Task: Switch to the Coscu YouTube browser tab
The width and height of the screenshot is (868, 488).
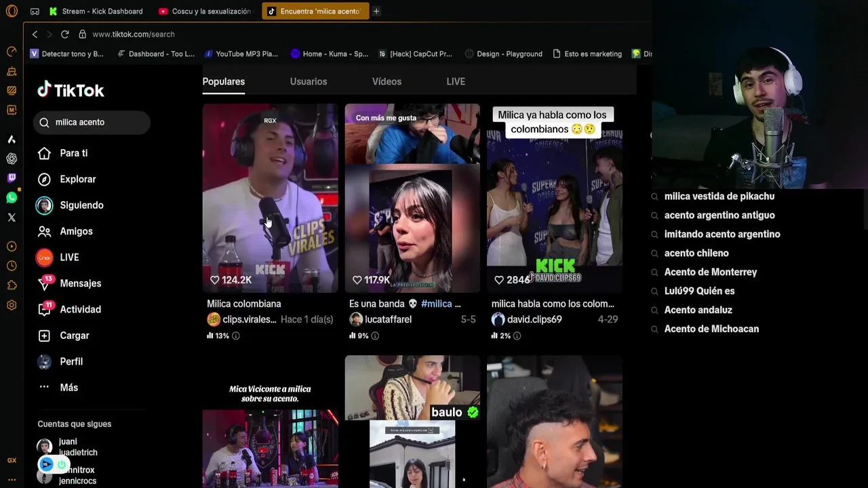Action: [205, 11]
